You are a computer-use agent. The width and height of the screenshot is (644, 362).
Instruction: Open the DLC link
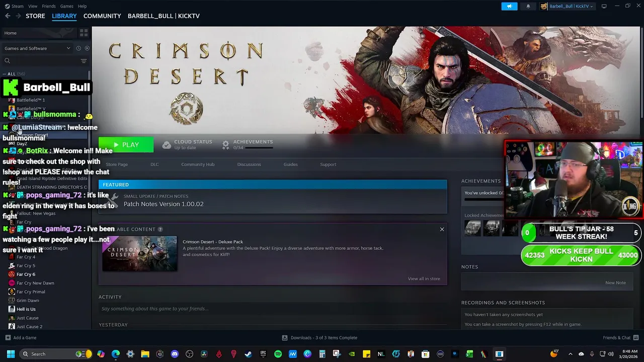pos(154,164)
